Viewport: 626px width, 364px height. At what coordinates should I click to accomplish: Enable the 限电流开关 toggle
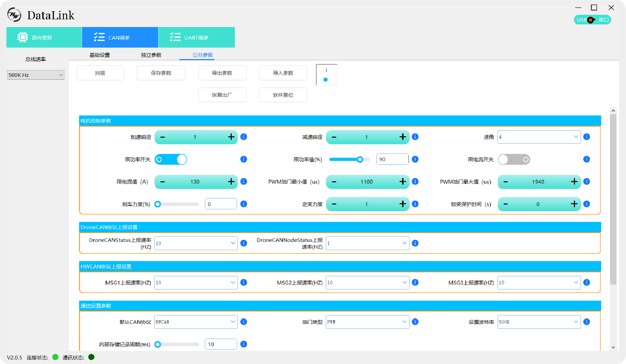pos(514,159)
